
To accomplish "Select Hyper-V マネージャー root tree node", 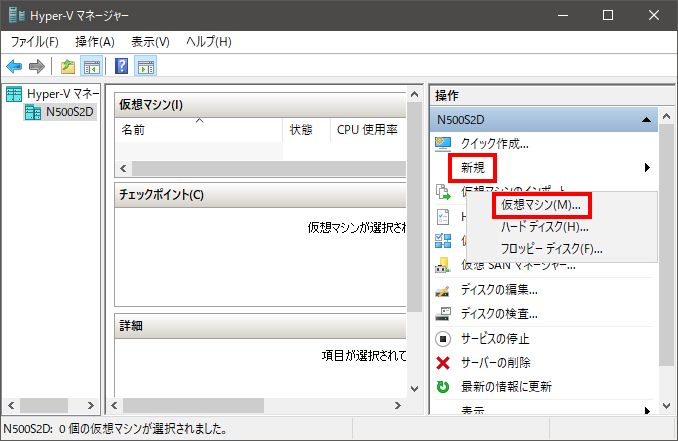I will pyautogui.click(x=53, y=94).
